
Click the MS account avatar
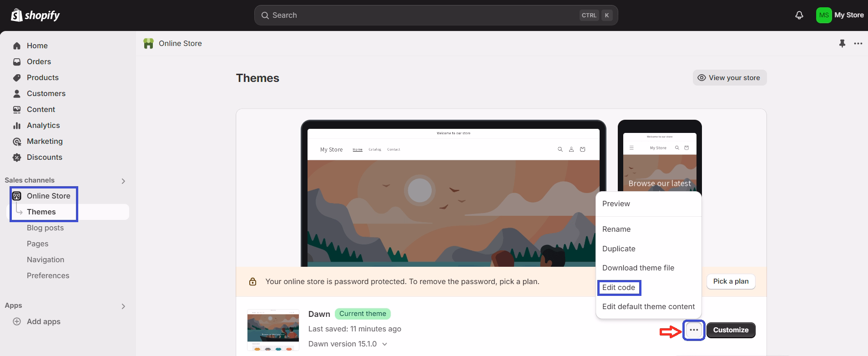tap(823, 15)
